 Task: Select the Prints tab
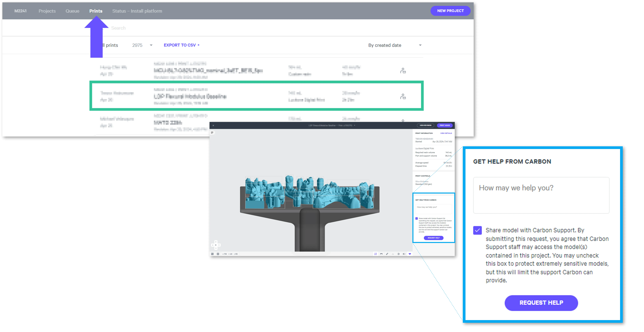click(x=96, y=11)
